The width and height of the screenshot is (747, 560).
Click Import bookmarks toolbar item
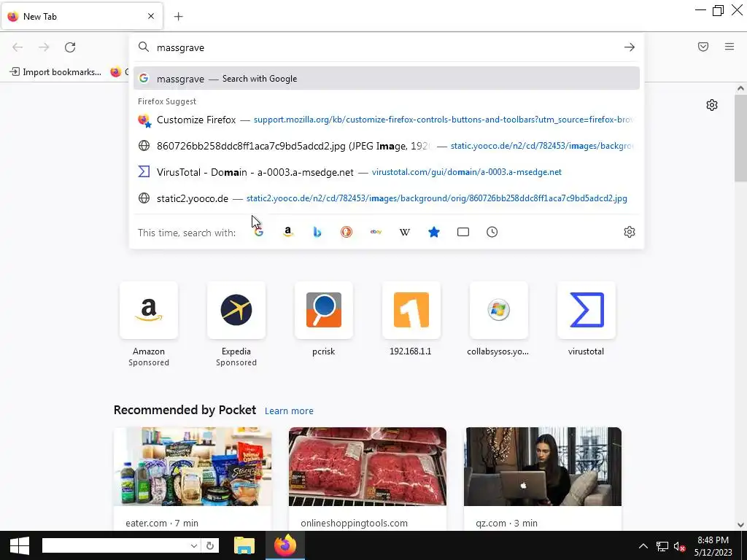[55, 72]
